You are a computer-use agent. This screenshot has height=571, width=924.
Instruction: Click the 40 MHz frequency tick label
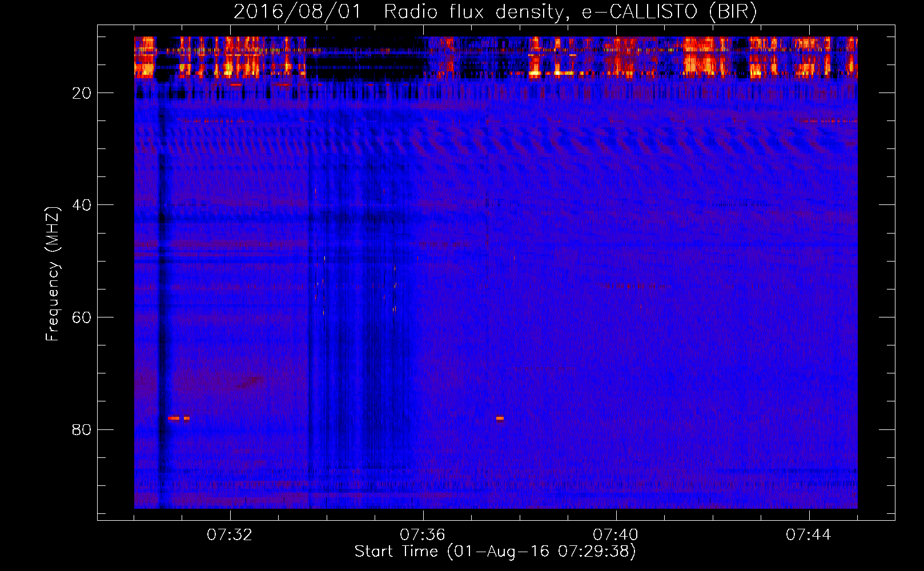[x=82, y=205]
